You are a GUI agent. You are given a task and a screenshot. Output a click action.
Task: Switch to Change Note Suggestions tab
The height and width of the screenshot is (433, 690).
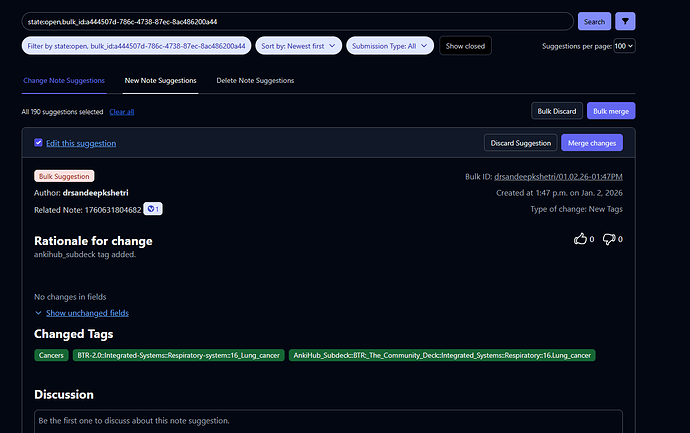click(x=62, y=80)
